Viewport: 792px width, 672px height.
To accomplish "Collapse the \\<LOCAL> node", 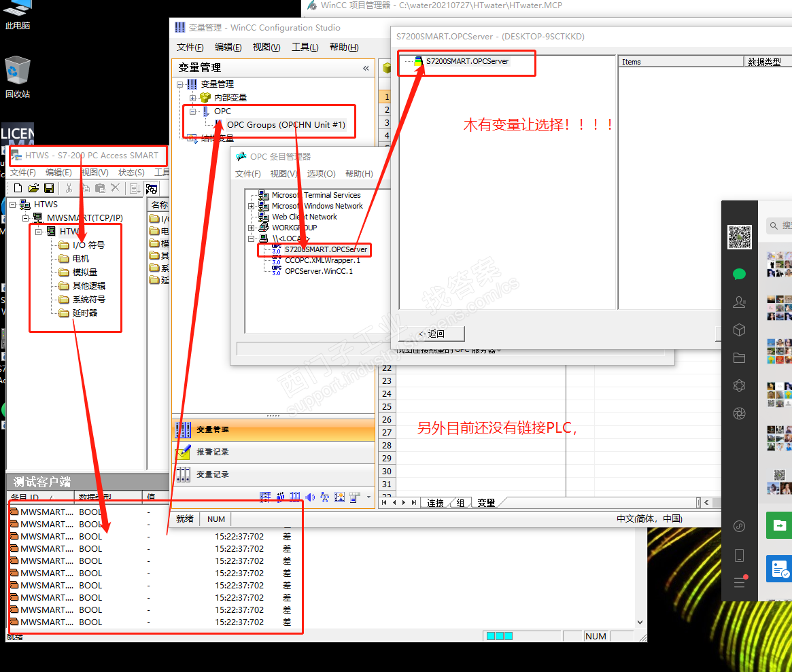I will click(251, 238).
